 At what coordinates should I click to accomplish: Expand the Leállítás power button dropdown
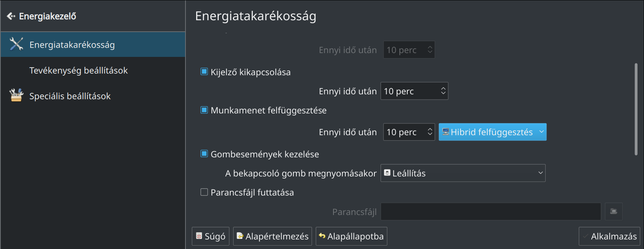click(463, 173)
